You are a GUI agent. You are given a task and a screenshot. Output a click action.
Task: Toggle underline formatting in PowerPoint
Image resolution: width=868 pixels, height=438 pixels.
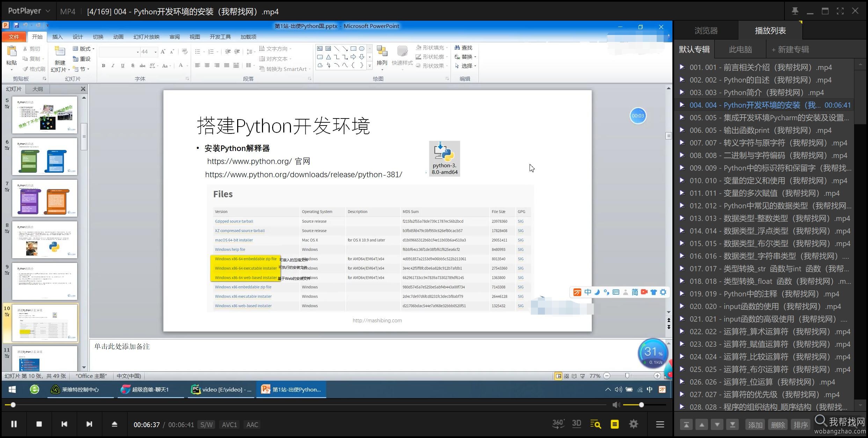point(123,65)
